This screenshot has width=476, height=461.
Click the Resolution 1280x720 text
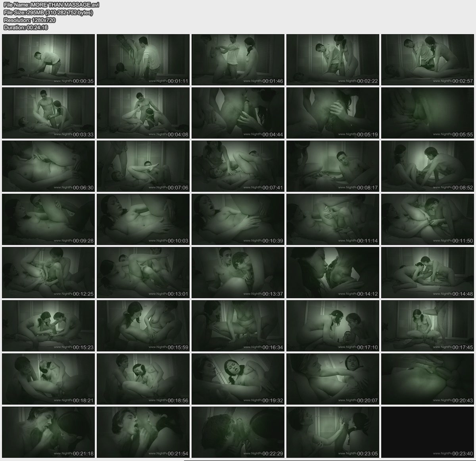[x=29, y=20]
